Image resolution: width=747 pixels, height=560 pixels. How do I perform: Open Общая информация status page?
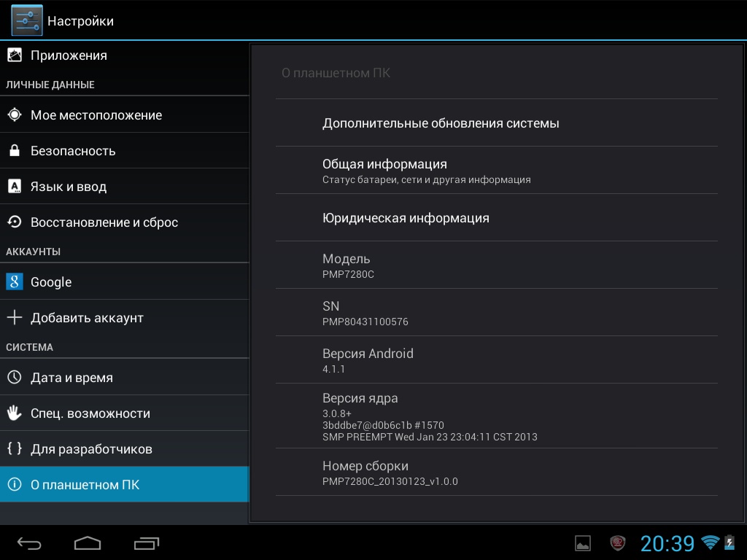pos(426,171)
